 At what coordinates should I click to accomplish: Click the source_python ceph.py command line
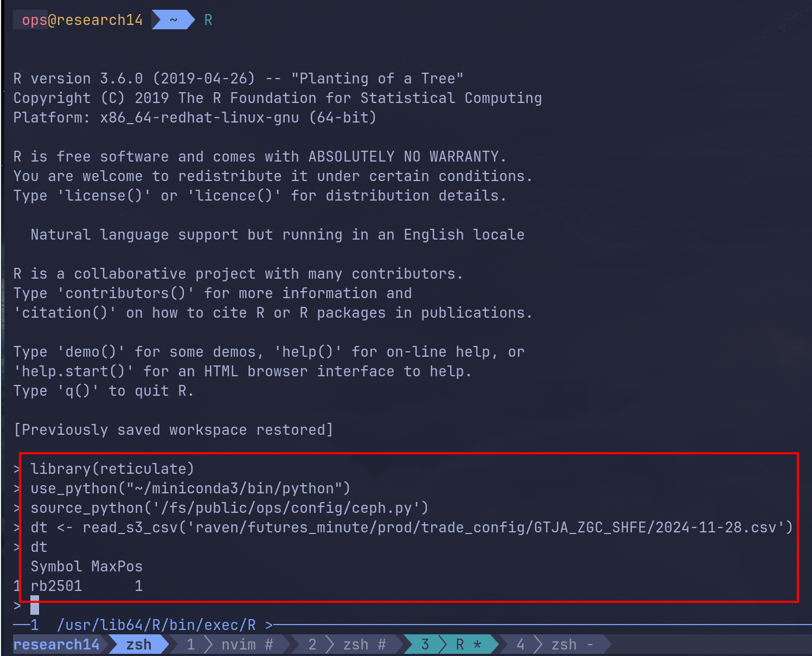(x=229, y=508)
